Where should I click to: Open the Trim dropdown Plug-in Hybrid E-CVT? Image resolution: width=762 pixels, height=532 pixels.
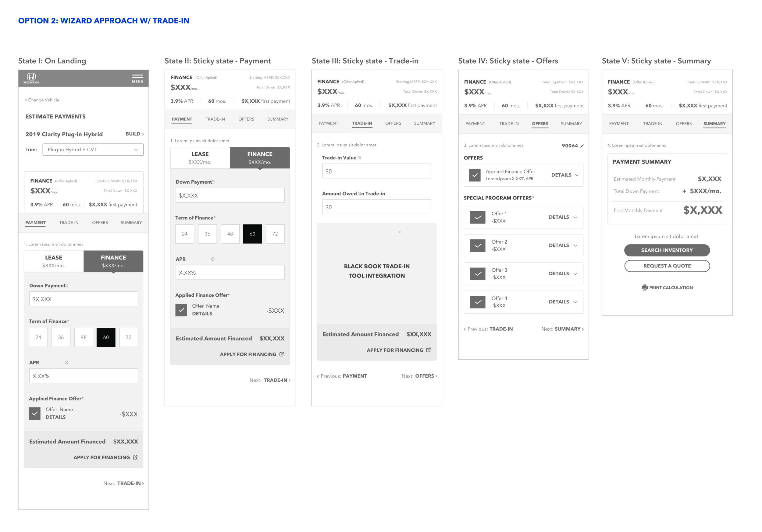point(93,150)
